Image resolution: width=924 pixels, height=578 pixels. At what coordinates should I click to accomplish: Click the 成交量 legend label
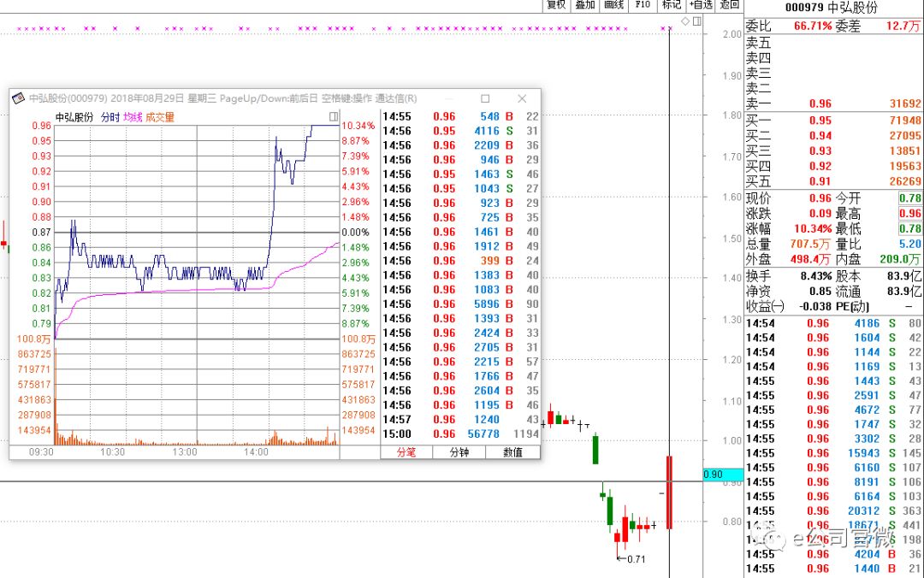tap(159, 117)
